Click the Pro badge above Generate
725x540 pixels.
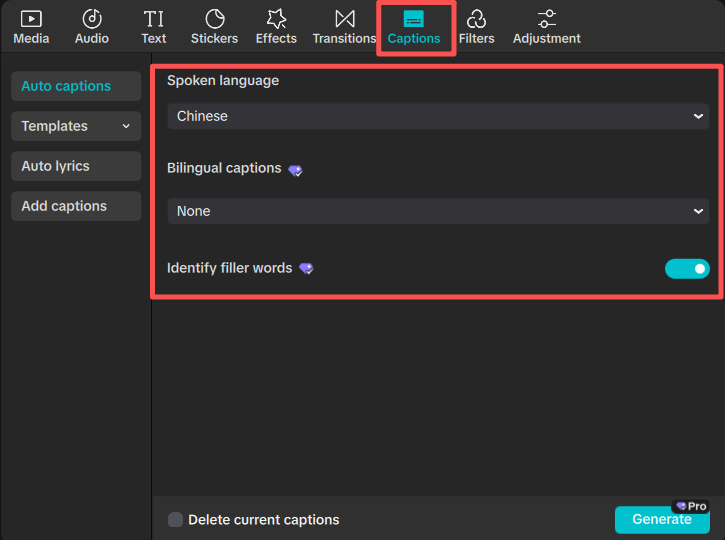pyautogui.click(x=691, y=506)
